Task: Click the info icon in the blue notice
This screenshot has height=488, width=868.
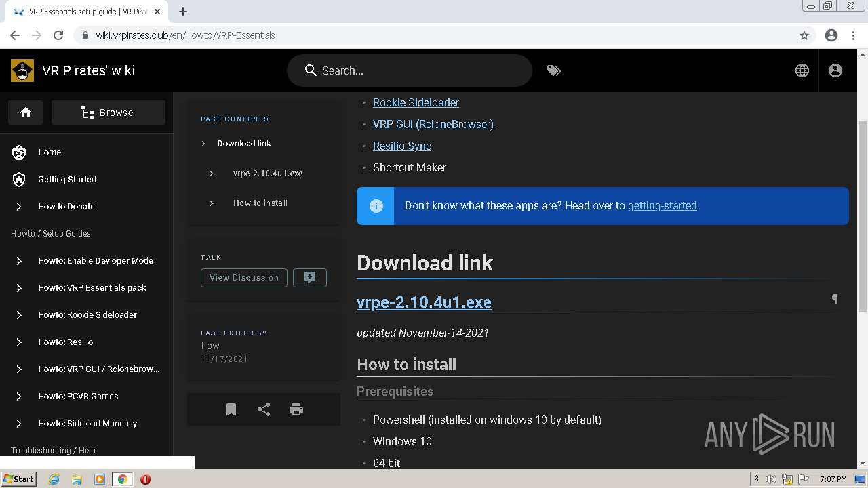Action: 376,206
